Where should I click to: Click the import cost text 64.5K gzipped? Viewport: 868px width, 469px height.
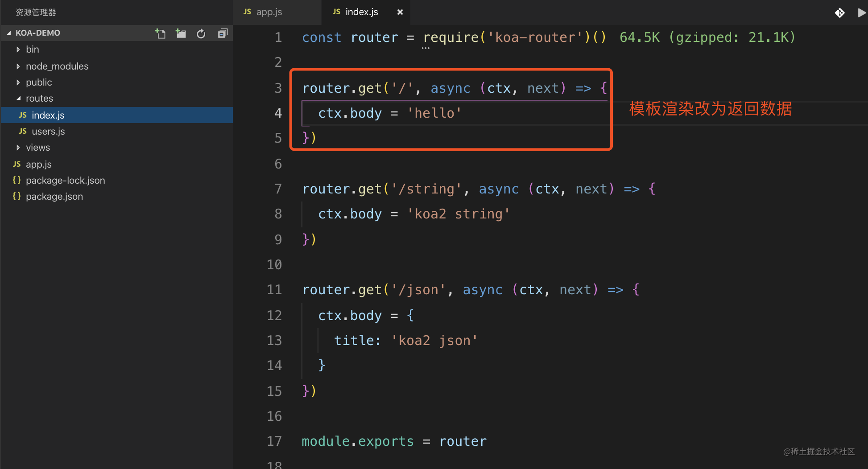[707, 37]
